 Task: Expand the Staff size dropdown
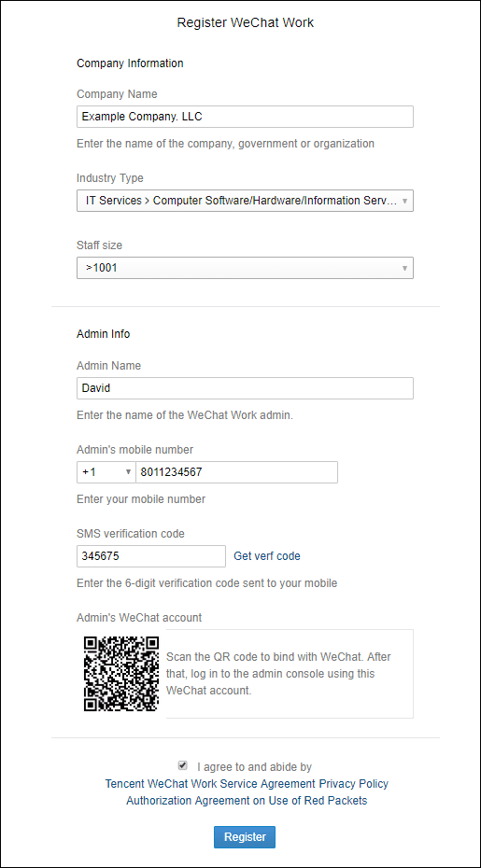245,268
